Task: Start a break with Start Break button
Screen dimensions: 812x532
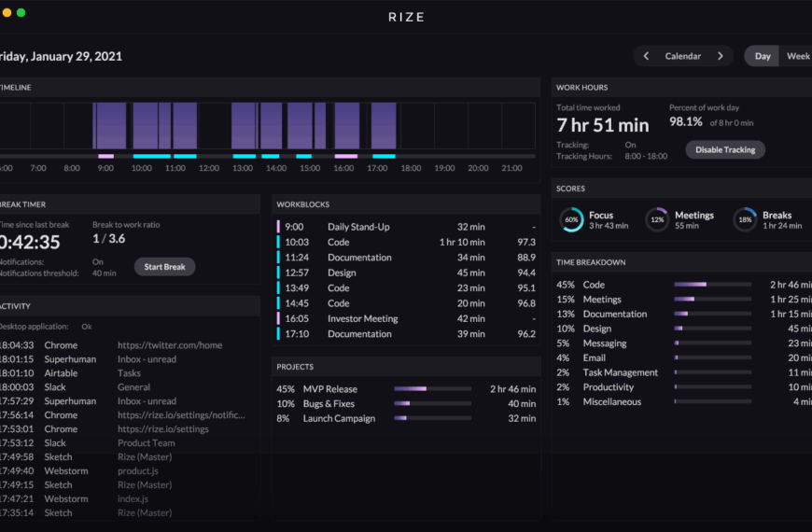Action: [165, 267]
